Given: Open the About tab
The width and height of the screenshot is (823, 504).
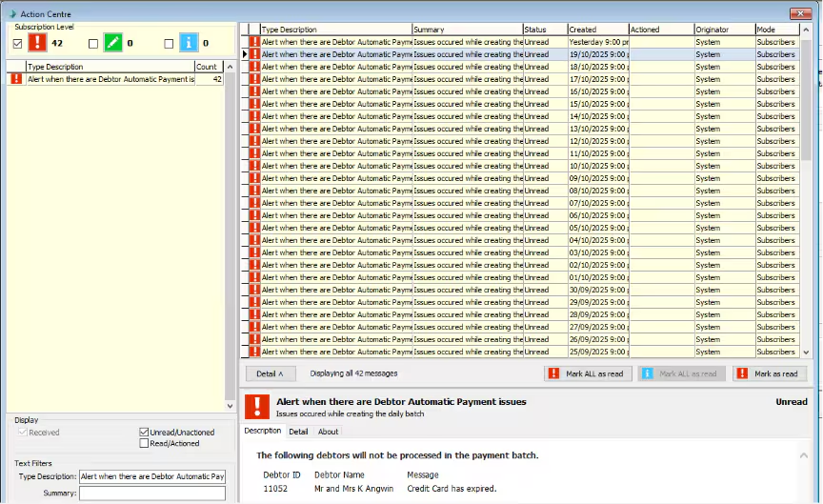Looking at the screenshot, I should (x=328, y=432).
